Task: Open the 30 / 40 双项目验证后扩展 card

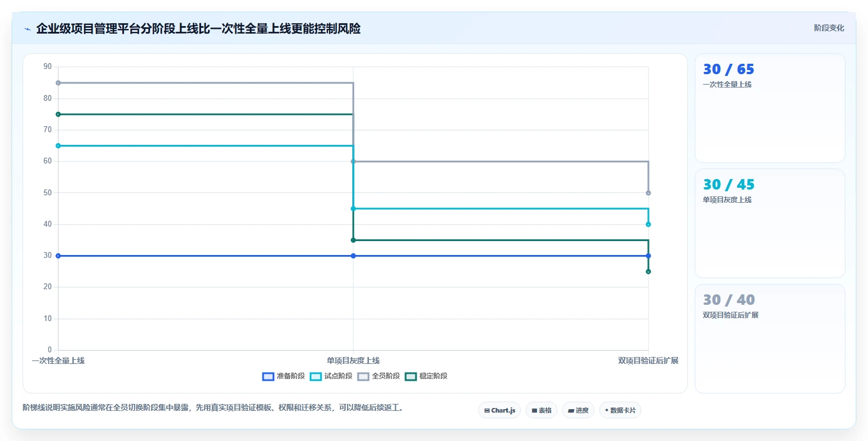Action: (x=769, y=339)
